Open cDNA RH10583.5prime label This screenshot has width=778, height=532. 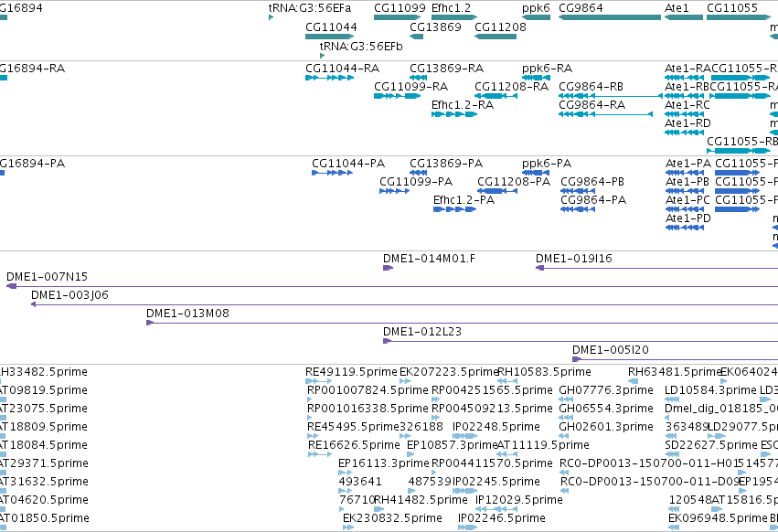click(x=544, y=372)
